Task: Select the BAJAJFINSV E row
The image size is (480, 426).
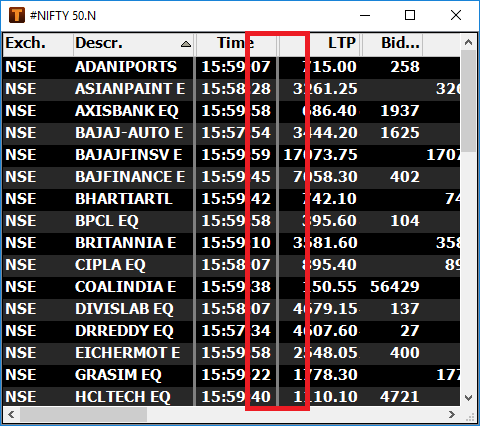Action: 232,155
